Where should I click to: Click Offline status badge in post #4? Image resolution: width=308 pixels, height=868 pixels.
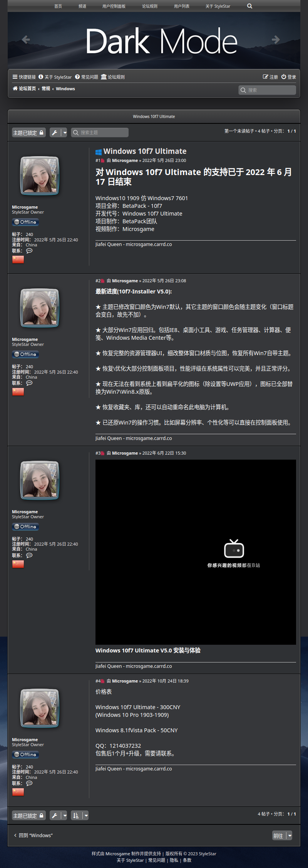click(25, 755)
